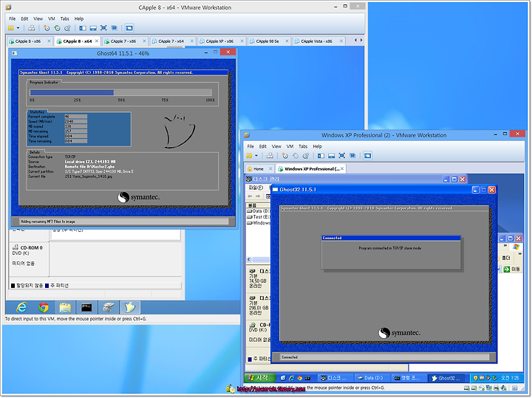Select CD-ROM 0 DVD (K:) disk entry
Screen dimensions: 532x398
pyautogui.click(x=29, y=259)
